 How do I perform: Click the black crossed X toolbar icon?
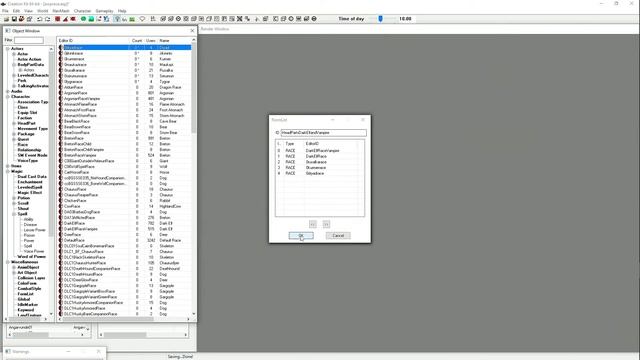coord(240,19)
